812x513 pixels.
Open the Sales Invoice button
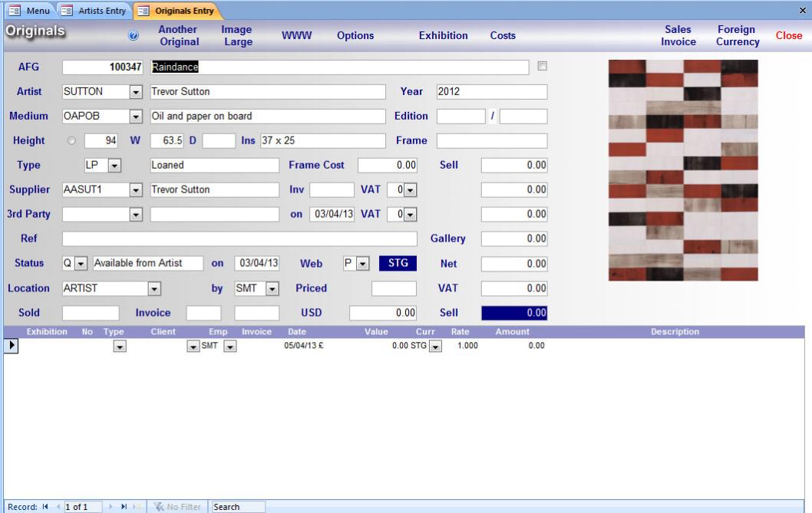pyautogui.click(x=678, y=36)
